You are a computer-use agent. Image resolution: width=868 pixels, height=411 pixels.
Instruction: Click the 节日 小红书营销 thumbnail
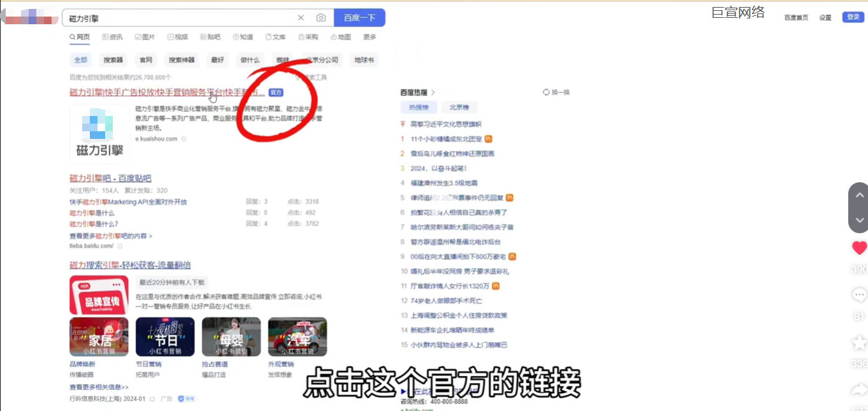pyautogui.click(x=165, y=336)
